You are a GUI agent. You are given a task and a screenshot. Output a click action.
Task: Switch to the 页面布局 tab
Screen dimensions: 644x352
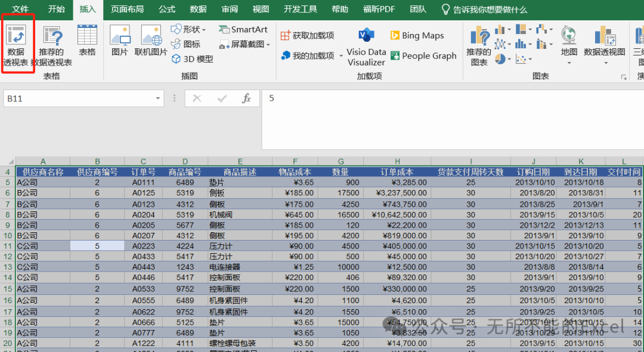pyautogui.click(x=127, y=9)
